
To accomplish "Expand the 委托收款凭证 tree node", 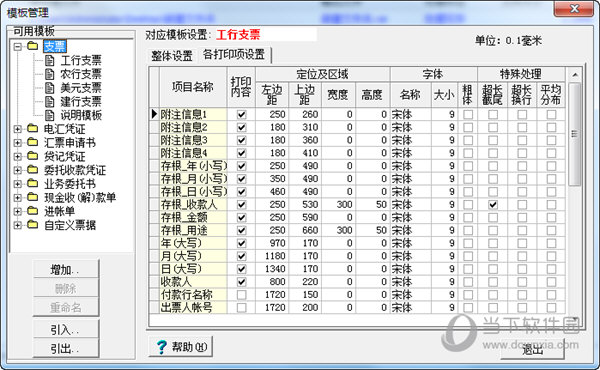I will [x=18, y=170].
